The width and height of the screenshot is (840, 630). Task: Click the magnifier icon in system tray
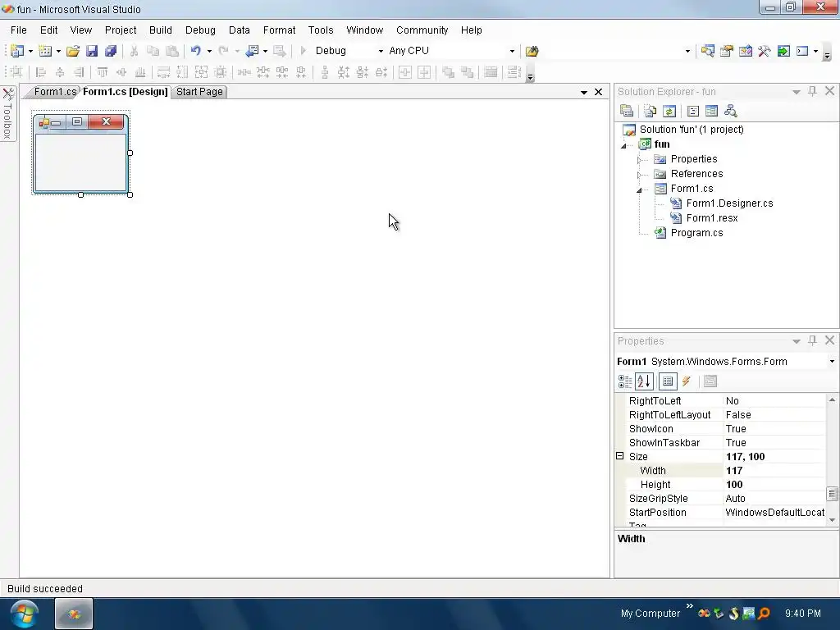(x=764, y=613)
